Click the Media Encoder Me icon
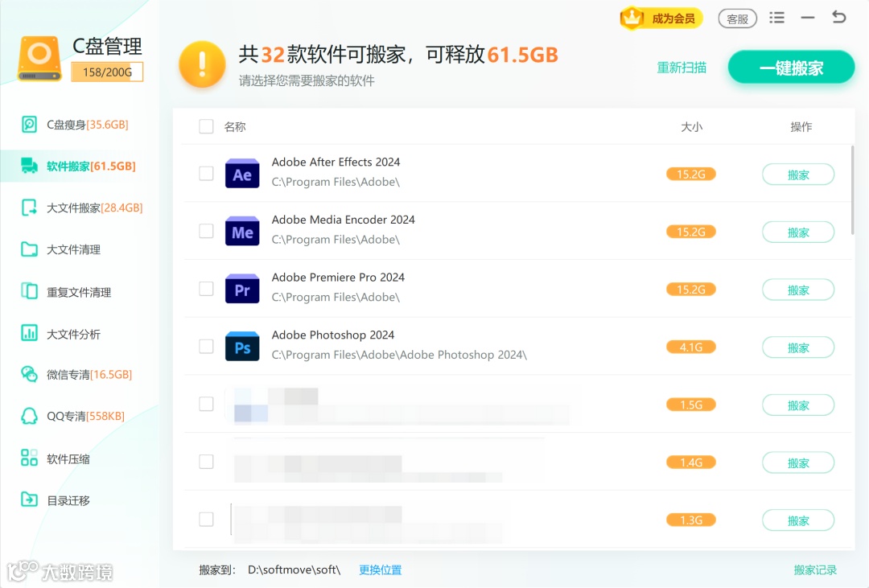 (242, 231)
